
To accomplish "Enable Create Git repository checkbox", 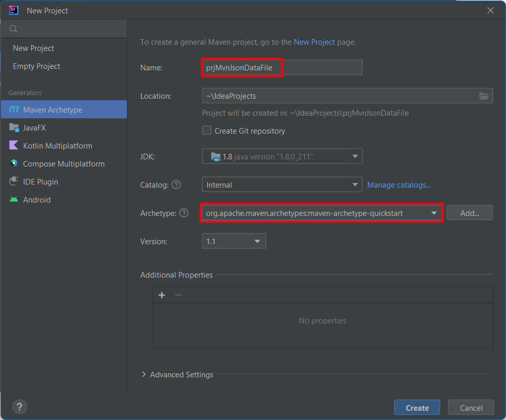I will (x=207, y=131).
